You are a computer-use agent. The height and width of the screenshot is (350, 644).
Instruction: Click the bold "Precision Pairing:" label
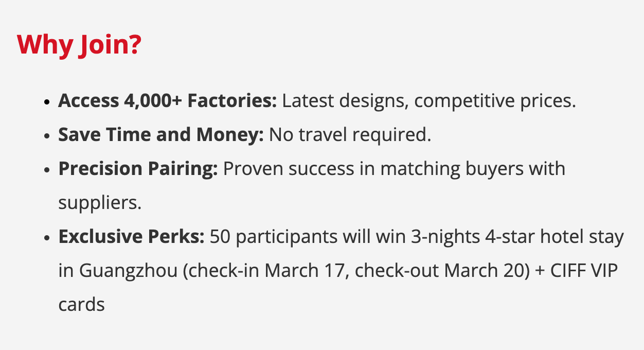138,169
